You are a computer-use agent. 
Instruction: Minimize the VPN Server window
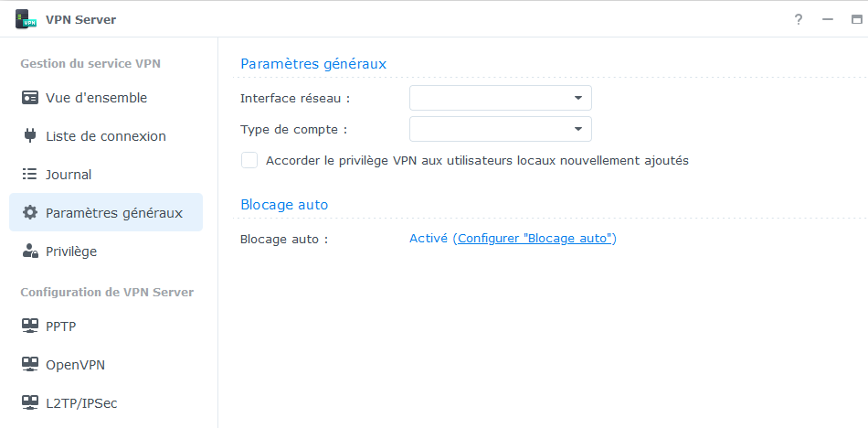coord(828,19)
